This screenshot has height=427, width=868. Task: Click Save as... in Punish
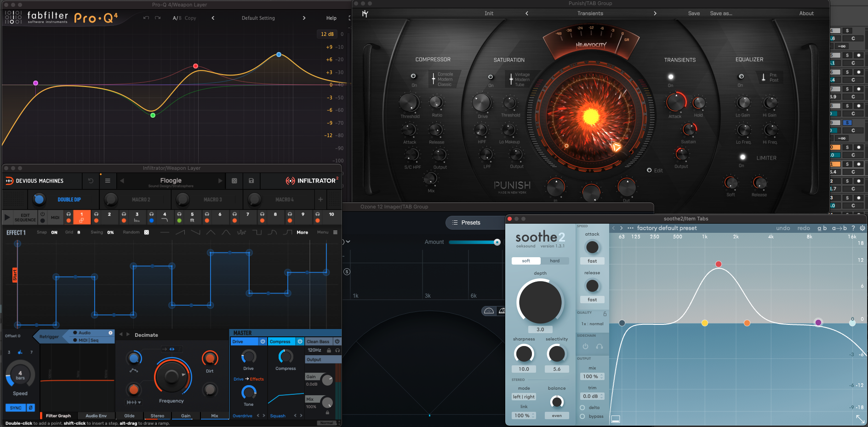coord(721,13)
